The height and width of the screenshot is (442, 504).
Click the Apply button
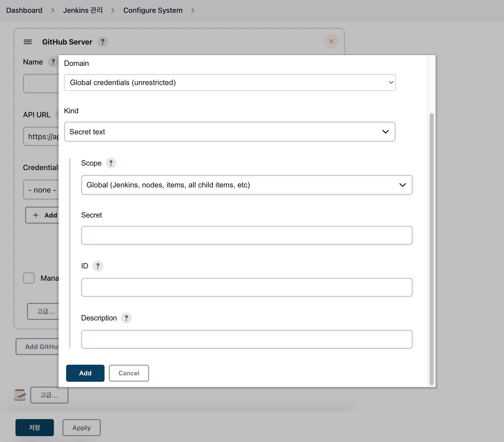click(x=81, y=428)
